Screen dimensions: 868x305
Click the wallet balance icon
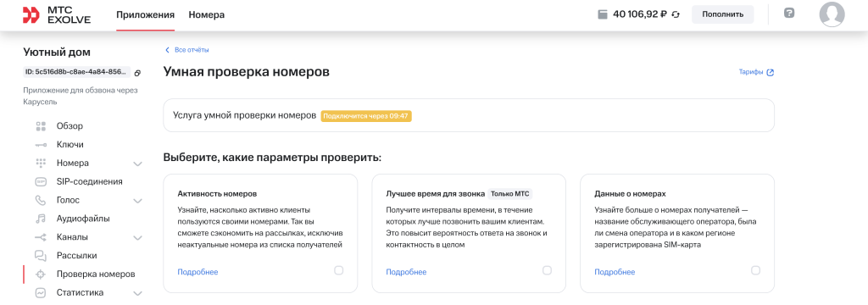pos(603,15)
